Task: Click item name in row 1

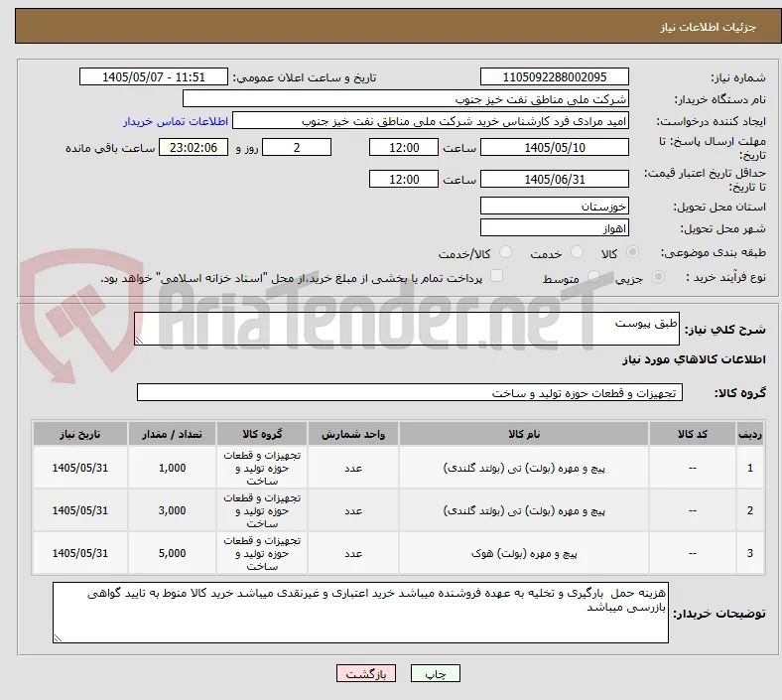Action: [x=524, y=468]
